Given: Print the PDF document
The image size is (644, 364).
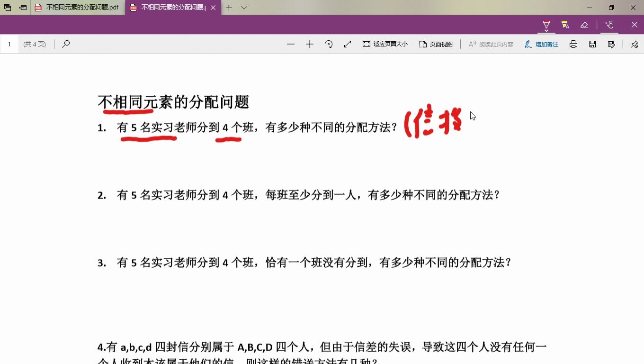Looking at the screenshot, I should point(573,44).
